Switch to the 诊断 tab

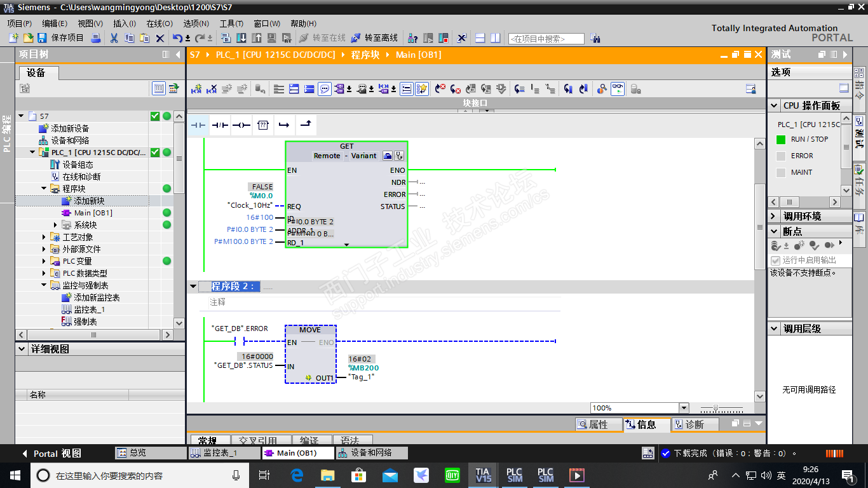point(695,424)
